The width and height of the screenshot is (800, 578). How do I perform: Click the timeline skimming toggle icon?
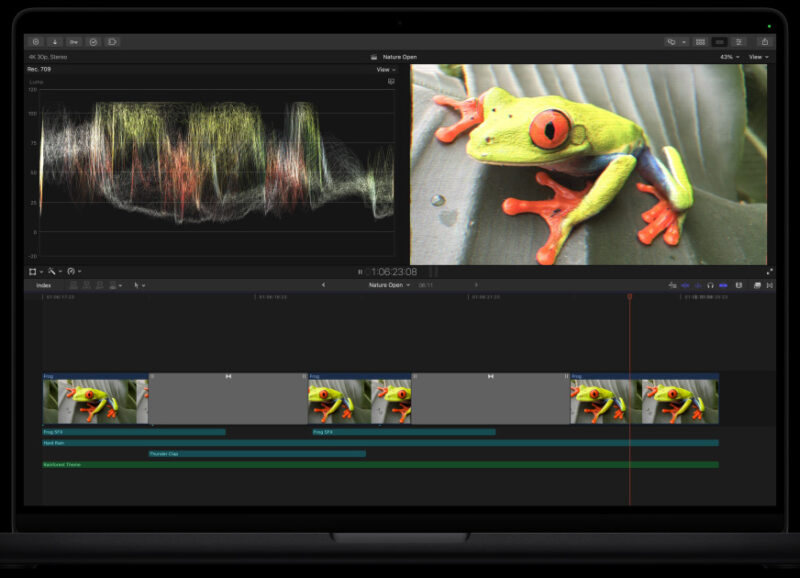tap(685, 285)
